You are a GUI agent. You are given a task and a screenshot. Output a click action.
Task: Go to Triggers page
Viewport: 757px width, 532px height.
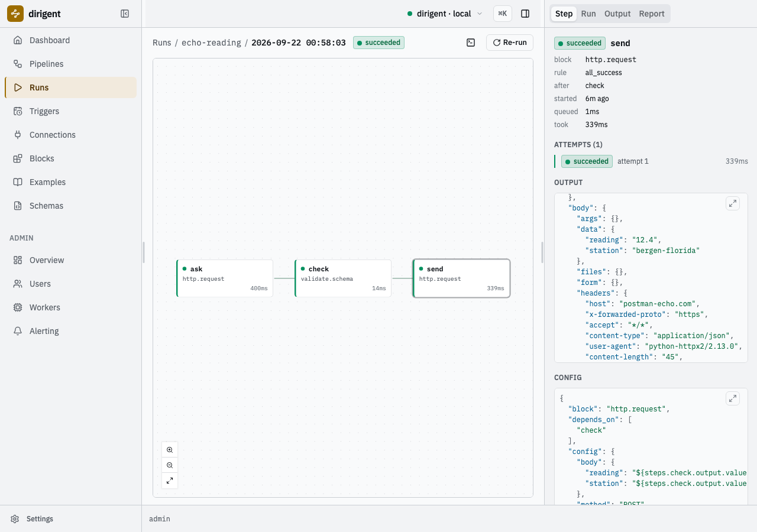pyautogui.click(x=70, y=111)
